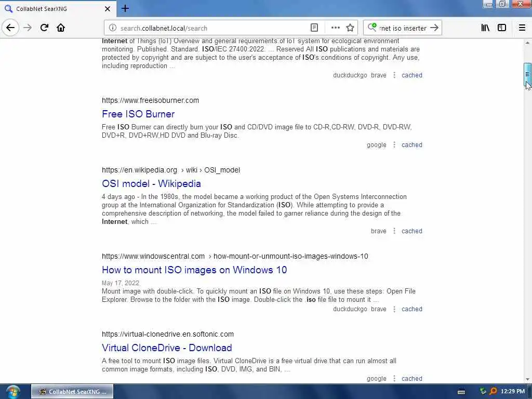Open How to mount ISO images result
The image size is (532, 399).
coord(194,270)
